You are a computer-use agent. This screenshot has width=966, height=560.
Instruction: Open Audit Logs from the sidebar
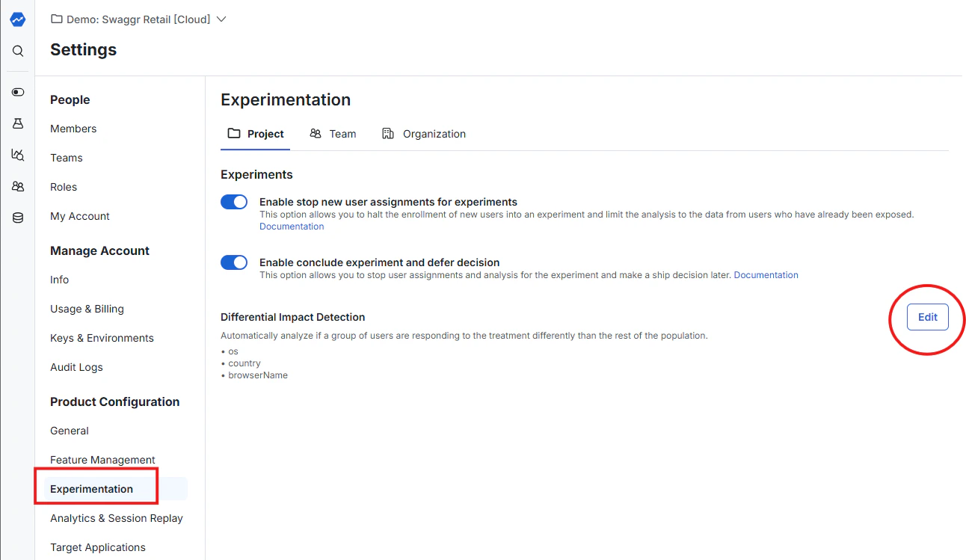click(76, 367)
